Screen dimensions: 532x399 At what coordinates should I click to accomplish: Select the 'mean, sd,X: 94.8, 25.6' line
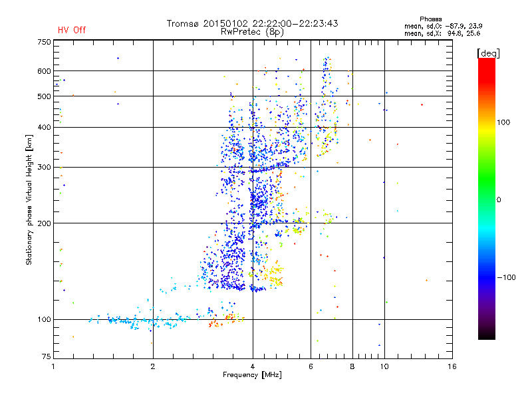pos(442,33)
